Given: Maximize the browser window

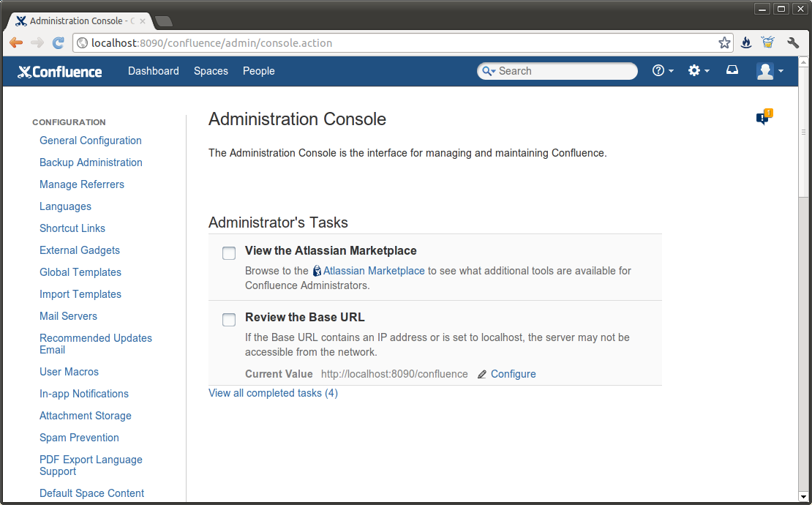Looking at the screenshot, I should pyautogui.click(x=781, y=9).
